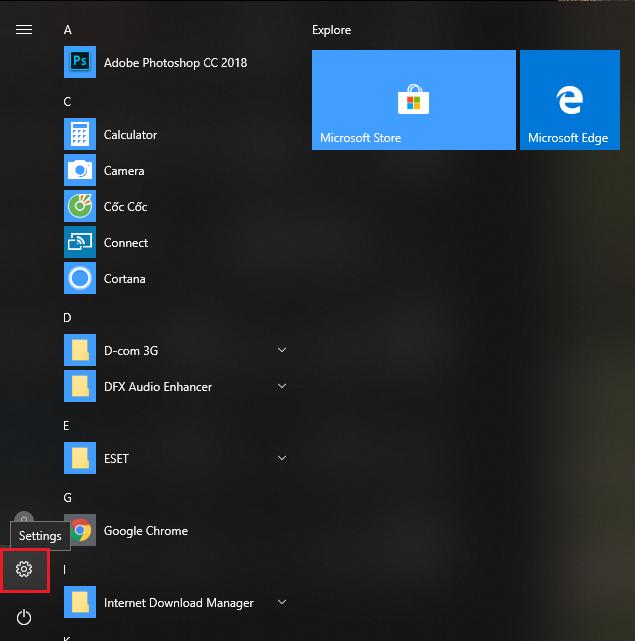635x641 pixels.
Task: Launch the Google Chrome icon
Action: click(82, 530)
